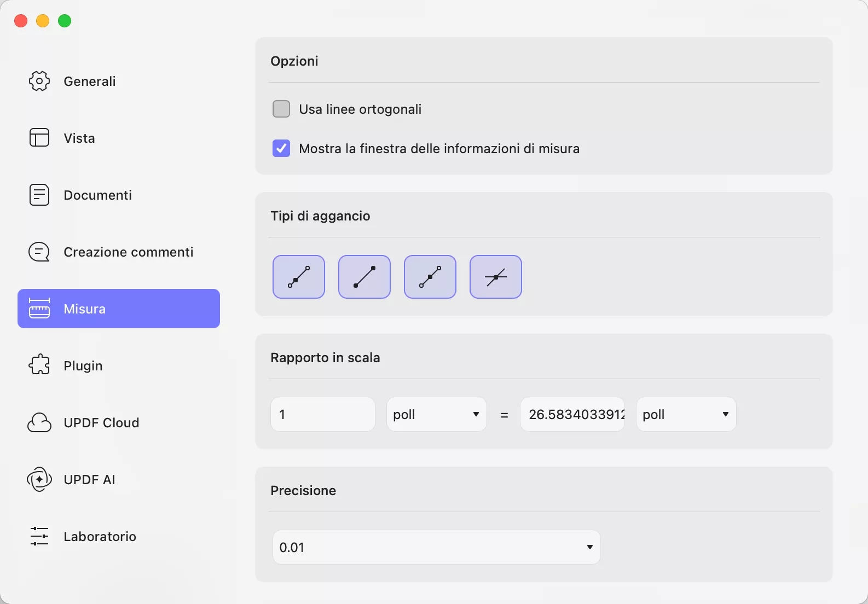Viewport: 868px width, 604px height.
Task: Expand the Precisione 0.01 dropdown
Action: (436, 547)
